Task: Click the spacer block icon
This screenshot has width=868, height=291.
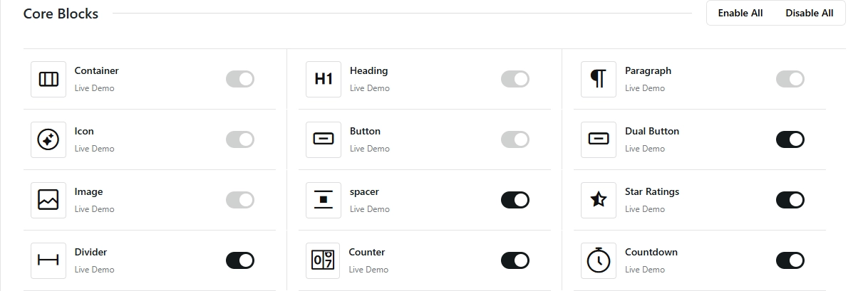Action: [x=324, y=200]
